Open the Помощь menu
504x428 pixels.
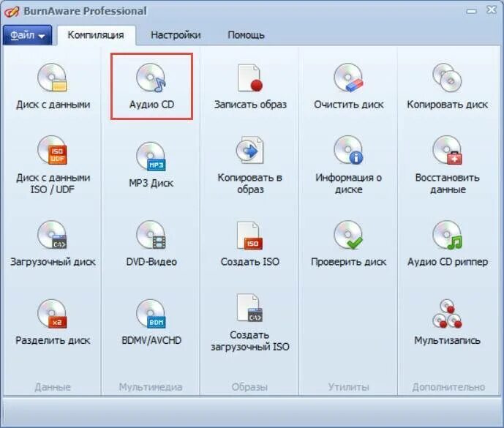[x=247, y=34]
